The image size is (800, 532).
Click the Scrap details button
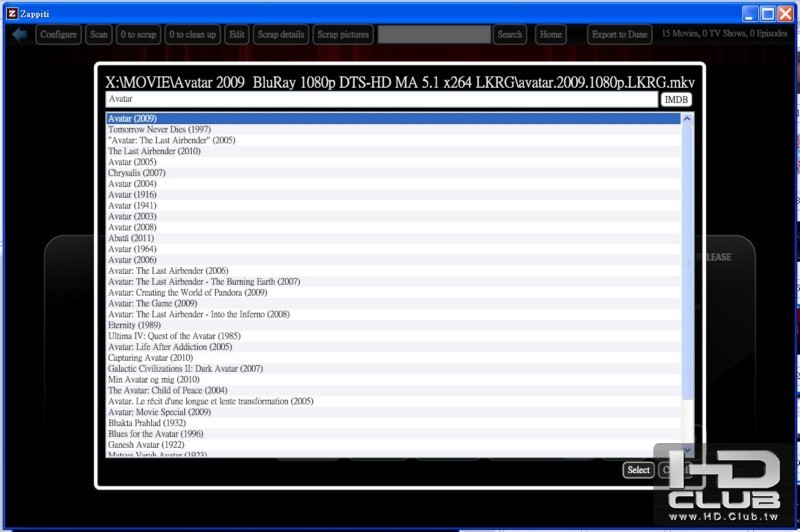point(281,35)
